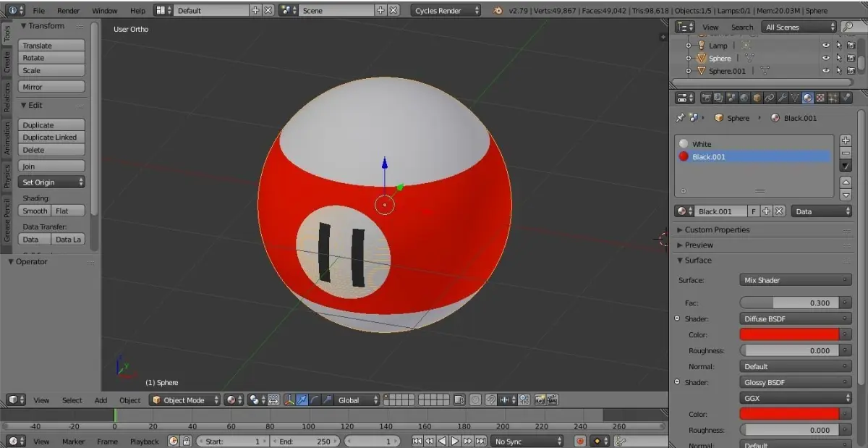Click the Translate button

tap(51, 46)
